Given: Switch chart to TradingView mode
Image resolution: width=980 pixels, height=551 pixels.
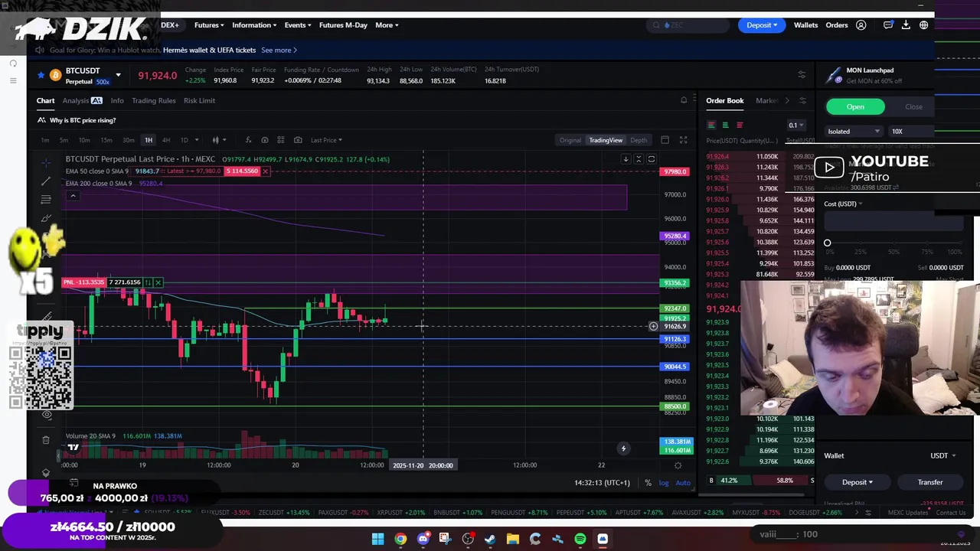Looking at the screenshot, I should 606,140.
